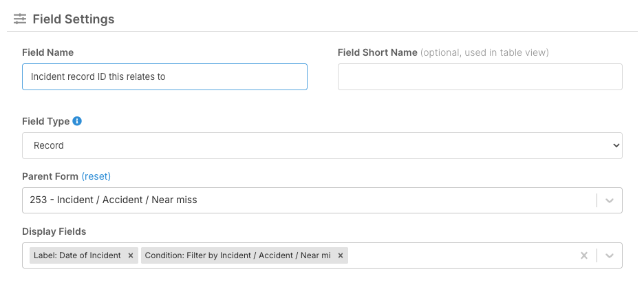Expand the Display Fields dropdown arrow
The width and height of the screenshot is (644, 294).
[610, 255]
